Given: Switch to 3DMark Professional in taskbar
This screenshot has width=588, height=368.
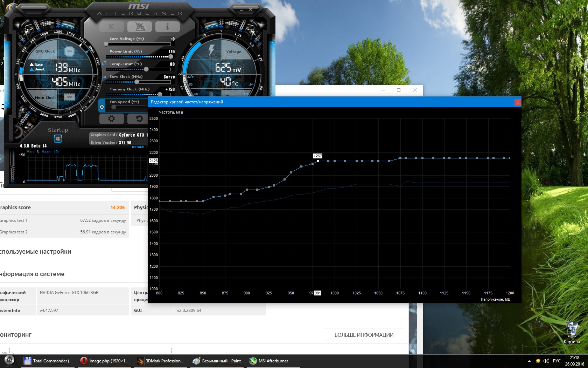Looking at the screenshot, I should [161, 361].
